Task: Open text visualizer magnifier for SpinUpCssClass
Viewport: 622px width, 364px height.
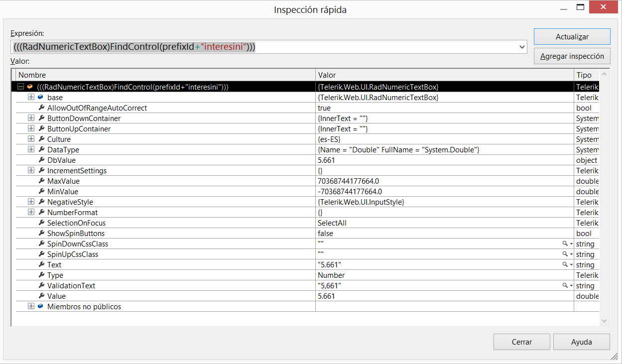Action: tap(565, 254)
